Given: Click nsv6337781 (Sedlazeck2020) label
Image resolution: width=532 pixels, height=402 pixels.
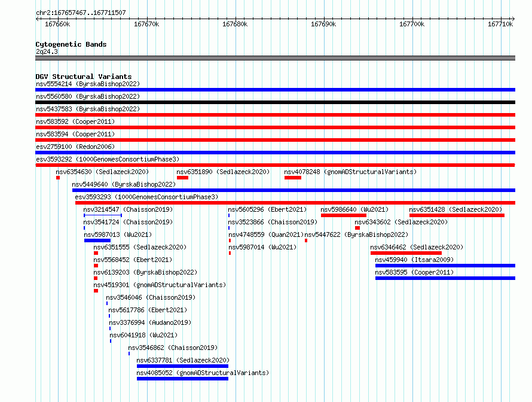Looking at the screenshot, I should click(184, 360).
